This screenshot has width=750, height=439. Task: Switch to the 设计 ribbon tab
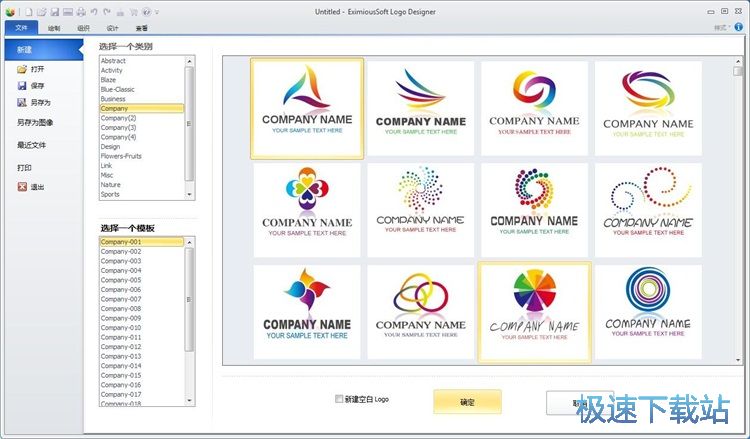(112, 28)
